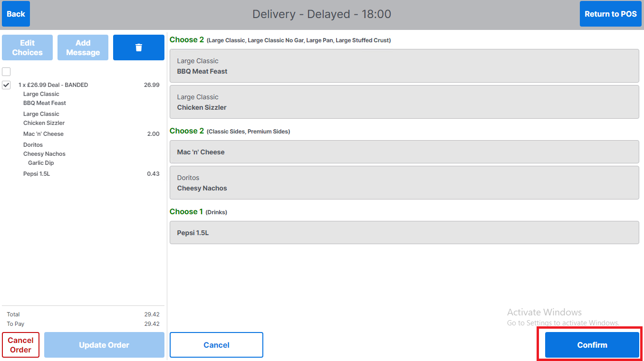Click the Add Message button

coord(83,47)
